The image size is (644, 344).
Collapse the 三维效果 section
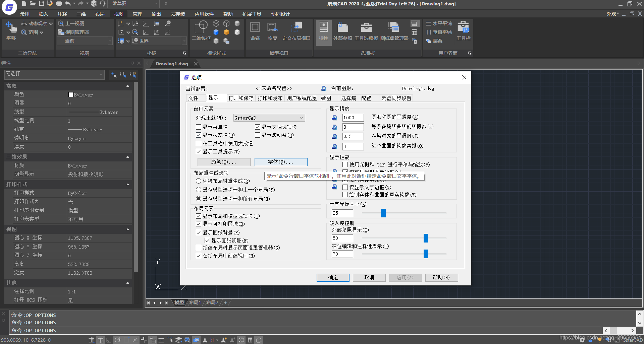[128, 157]
